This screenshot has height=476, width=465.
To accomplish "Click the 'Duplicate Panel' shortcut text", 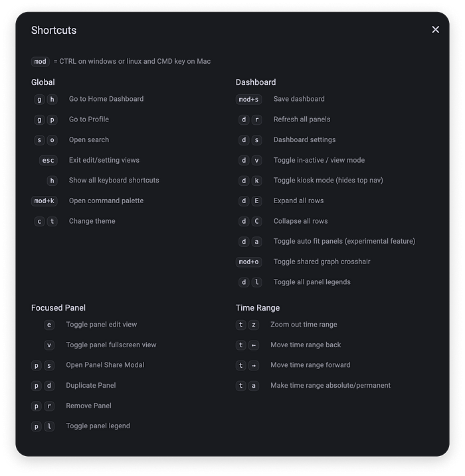I will [x=91, y=385].
